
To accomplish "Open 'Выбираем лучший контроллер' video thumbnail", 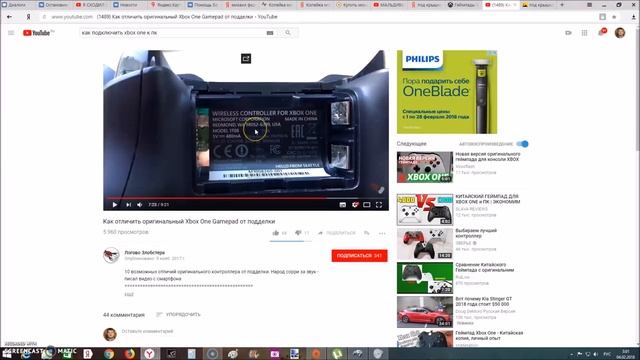I will click(425, 244).
